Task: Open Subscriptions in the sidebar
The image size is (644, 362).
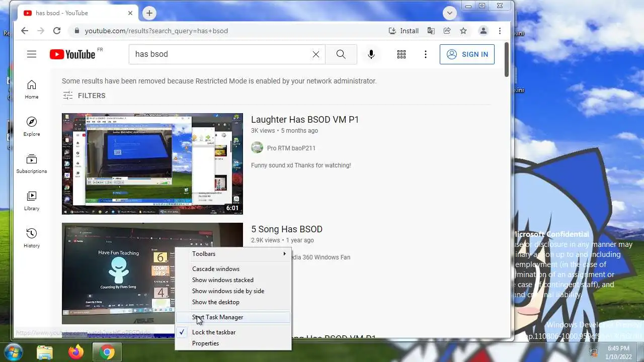Action: pyautogui.click(x=32, y=163)
